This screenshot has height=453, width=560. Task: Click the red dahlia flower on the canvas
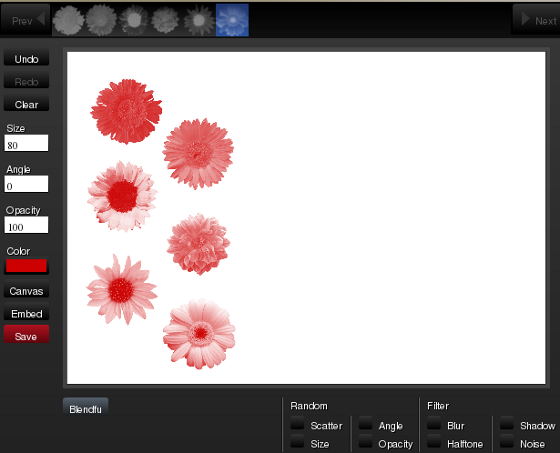point(198,245)
